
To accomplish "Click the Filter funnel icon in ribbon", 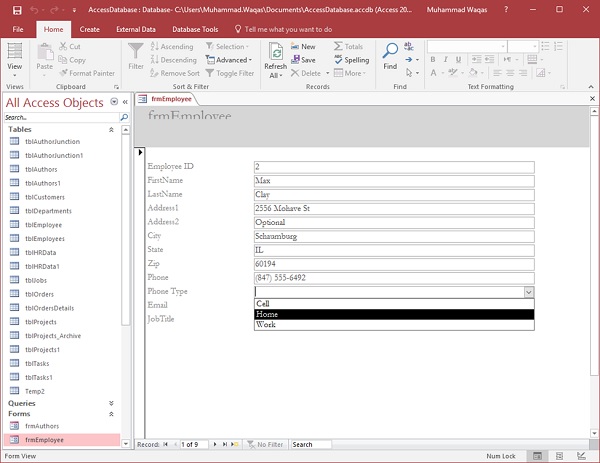I will (x=136, y=51).
